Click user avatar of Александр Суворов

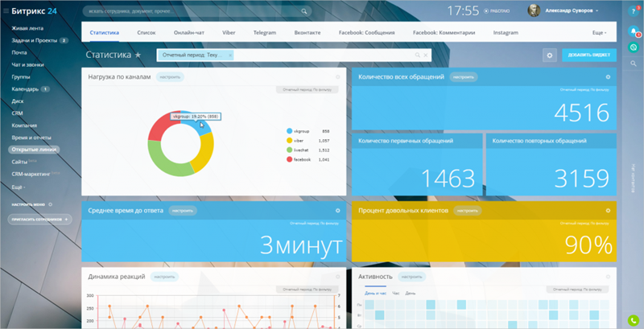534,10
